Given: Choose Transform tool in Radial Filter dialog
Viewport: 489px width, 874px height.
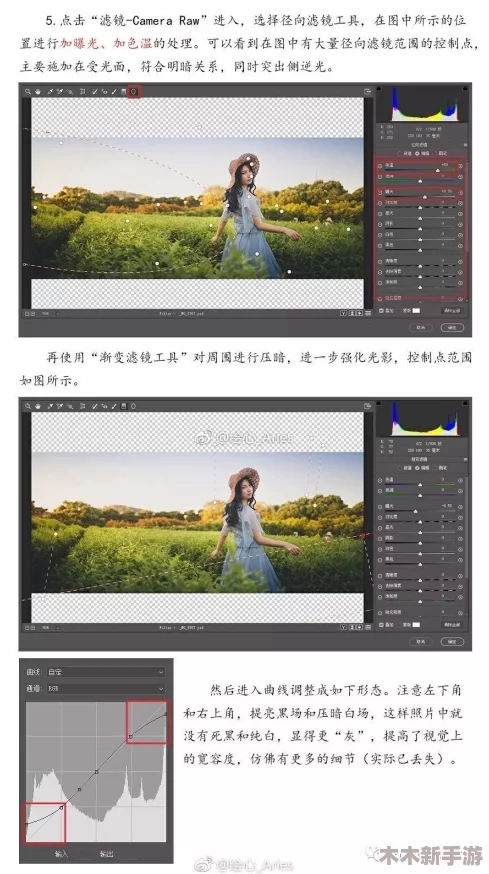Looking at the screenshot, I should 83,91.
